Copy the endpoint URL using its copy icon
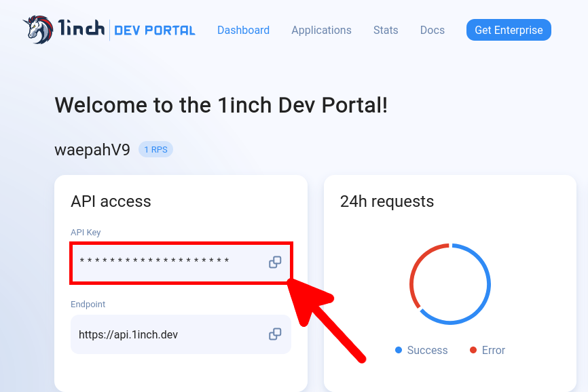The image size is (588, 392). [275, 334]
